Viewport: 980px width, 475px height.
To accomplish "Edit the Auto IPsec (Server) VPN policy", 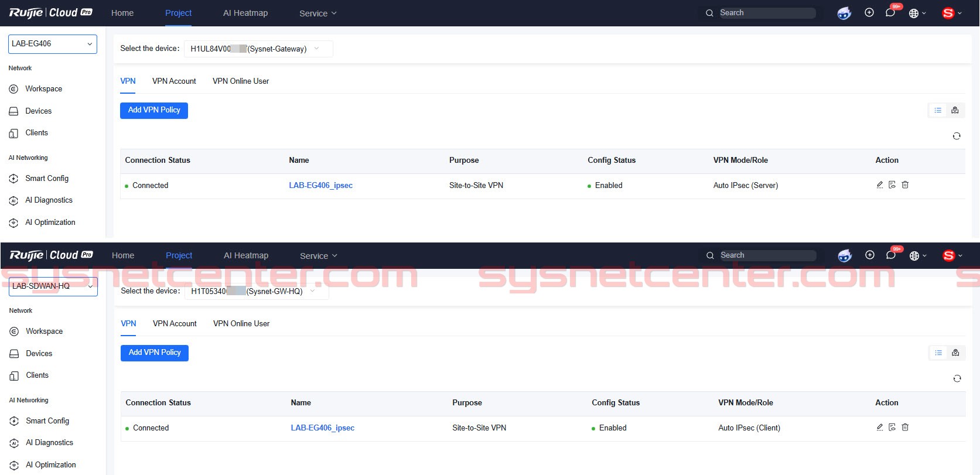I will 879,185.
